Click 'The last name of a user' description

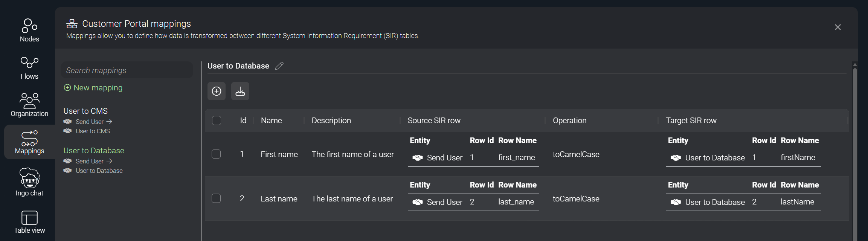(x=352, y=199)
